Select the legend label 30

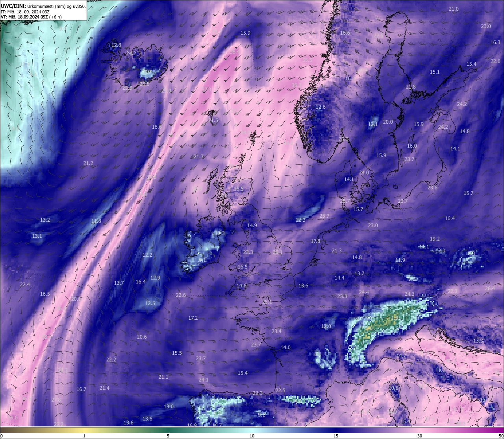pyautogui.click(x=420, y=436)
